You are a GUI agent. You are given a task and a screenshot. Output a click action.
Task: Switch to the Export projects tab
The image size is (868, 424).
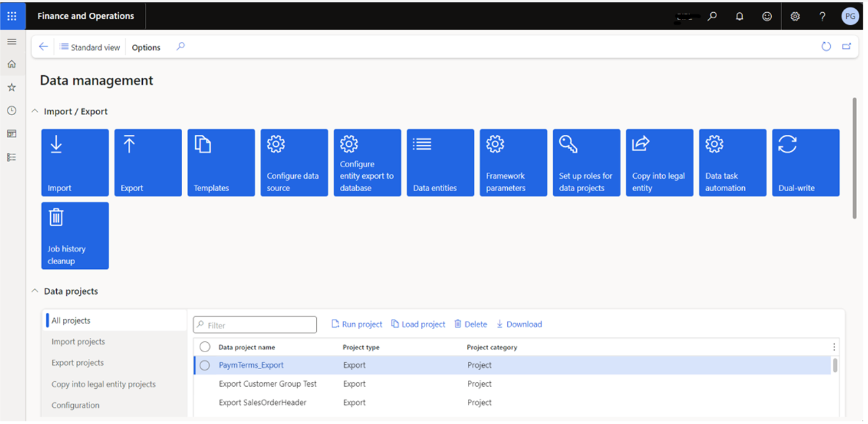click(x=78, y=363)
